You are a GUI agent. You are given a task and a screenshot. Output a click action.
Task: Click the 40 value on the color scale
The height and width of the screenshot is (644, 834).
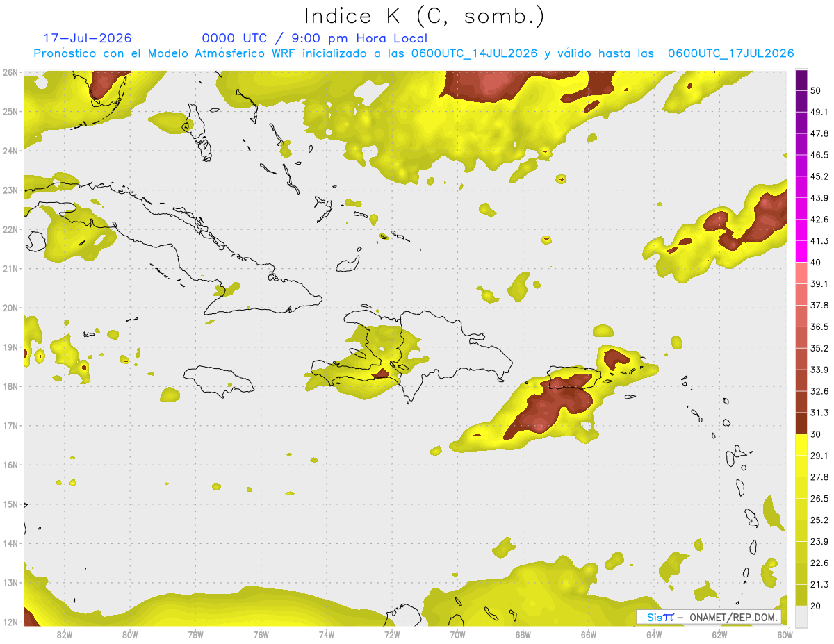point(815,263)
